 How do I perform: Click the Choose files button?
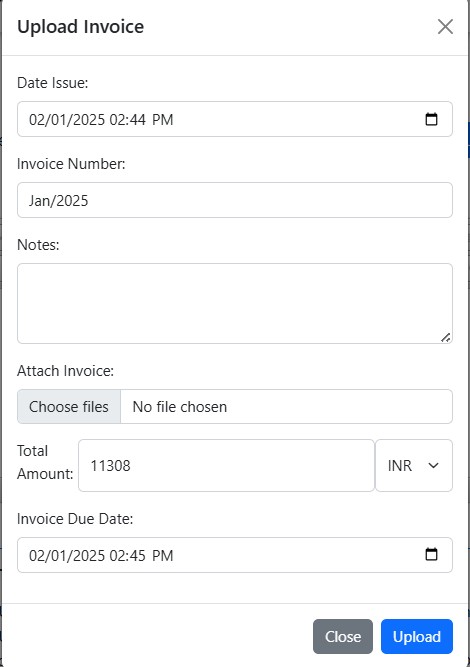click(x=69, y=407)
